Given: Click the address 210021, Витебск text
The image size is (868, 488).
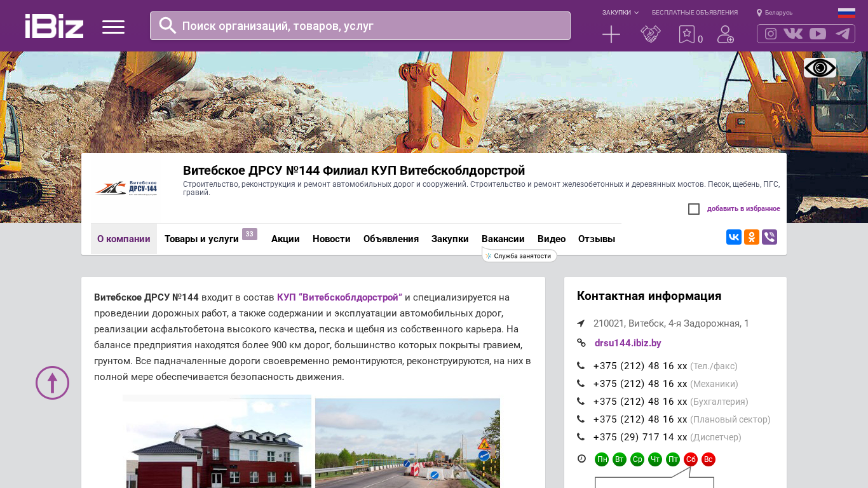Looking at the screenshot, I should click(x=671, y=323).
